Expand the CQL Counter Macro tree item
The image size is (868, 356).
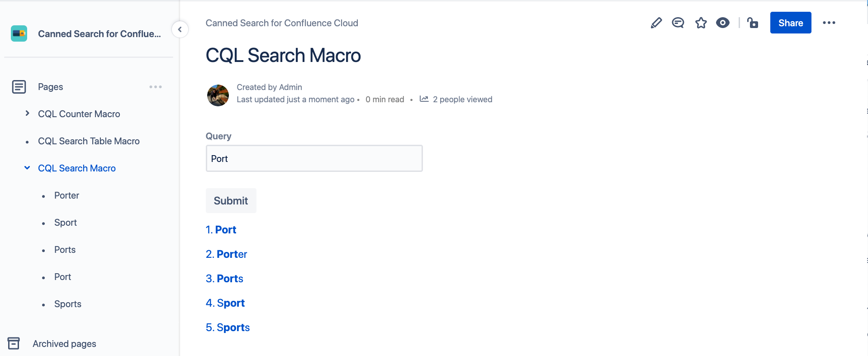(27, 114)
